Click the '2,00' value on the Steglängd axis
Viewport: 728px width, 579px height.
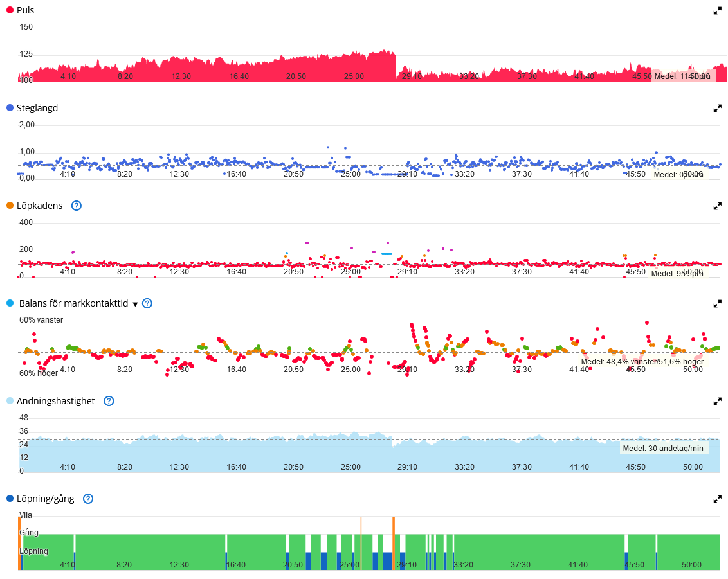tap(27, 124)
